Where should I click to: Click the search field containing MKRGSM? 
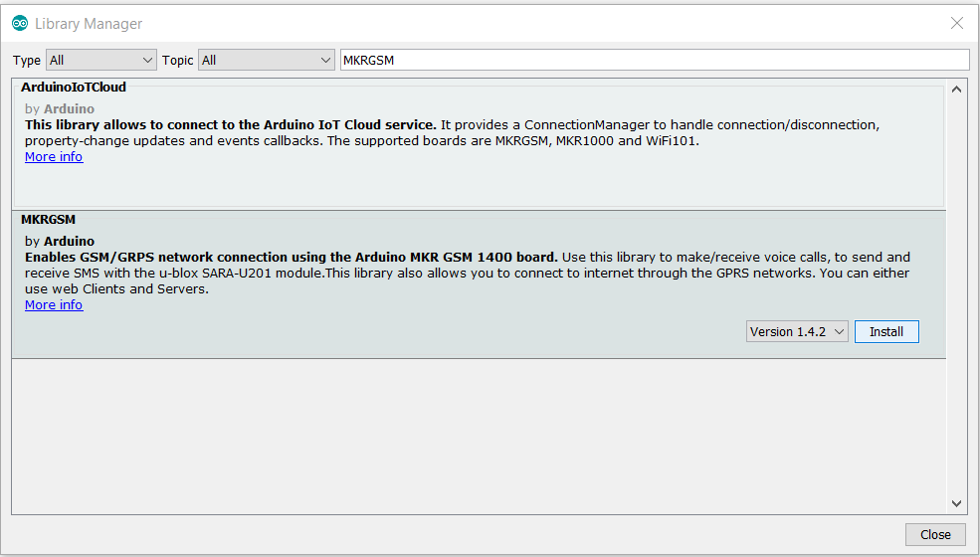coord(653,60)
